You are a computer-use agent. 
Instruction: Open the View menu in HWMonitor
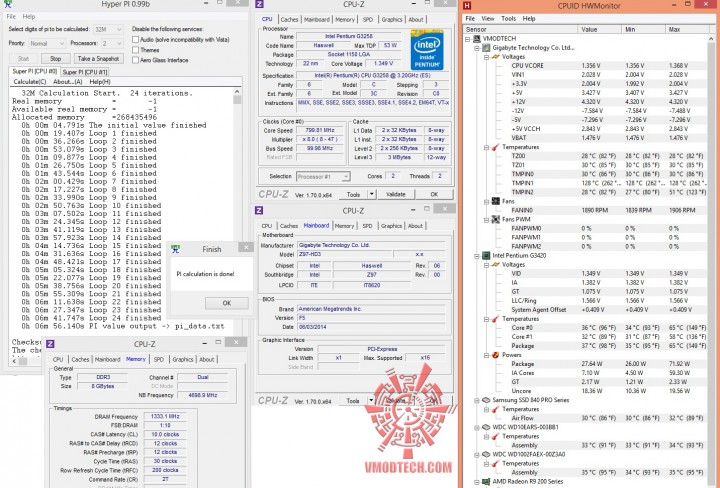coord(488,19)
